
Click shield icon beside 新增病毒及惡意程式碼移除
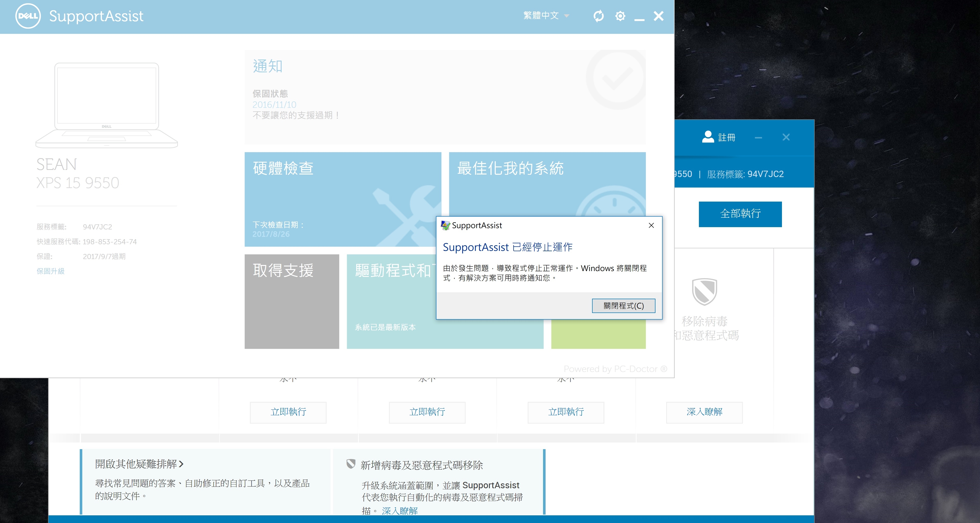click(351, 464)
